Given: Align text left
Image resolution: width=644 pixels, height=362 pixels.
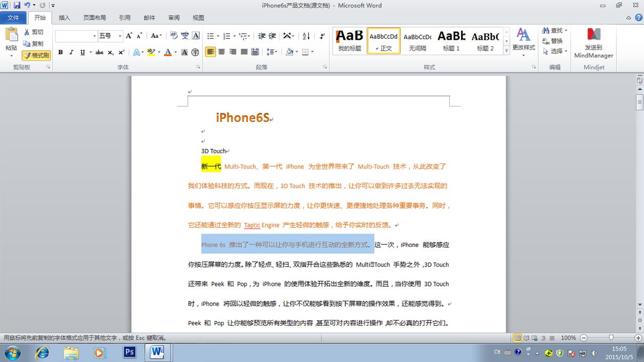Looking at the screenshot, I should click(210, 52).
